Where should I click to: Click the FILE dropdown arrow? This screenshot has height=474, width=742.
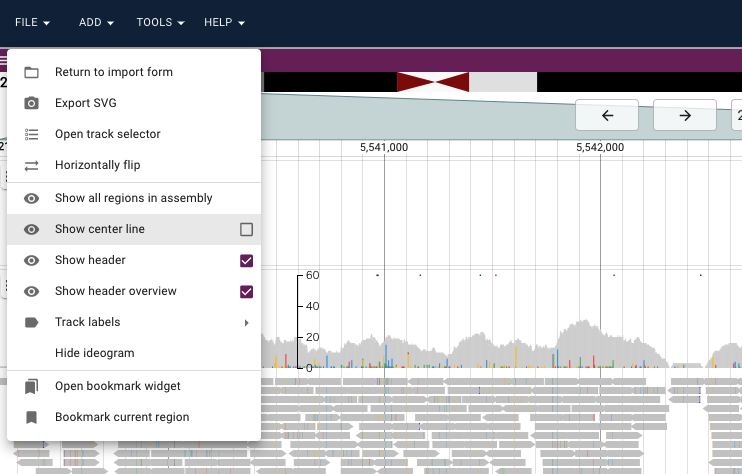pyautogui.click(x=46, y=23)
